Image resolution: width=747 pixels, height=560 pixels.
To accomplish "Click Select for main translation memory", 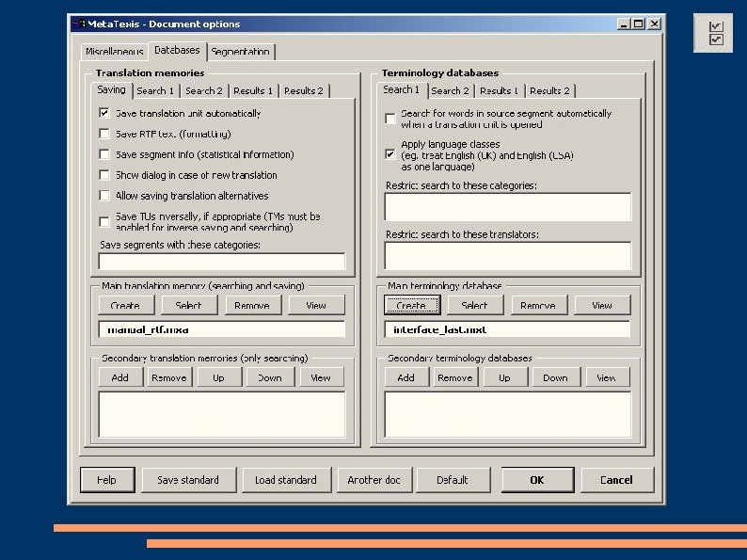I will 189,306.
